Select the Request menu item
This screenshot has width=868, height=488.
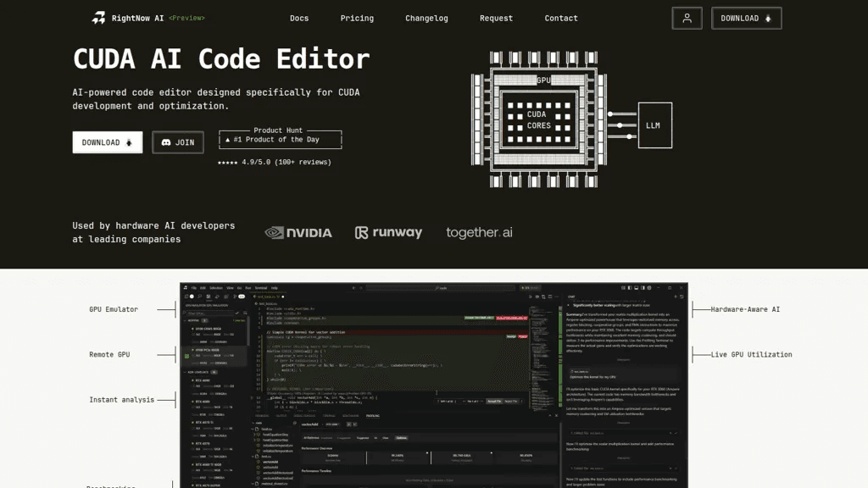coord(497,19)
